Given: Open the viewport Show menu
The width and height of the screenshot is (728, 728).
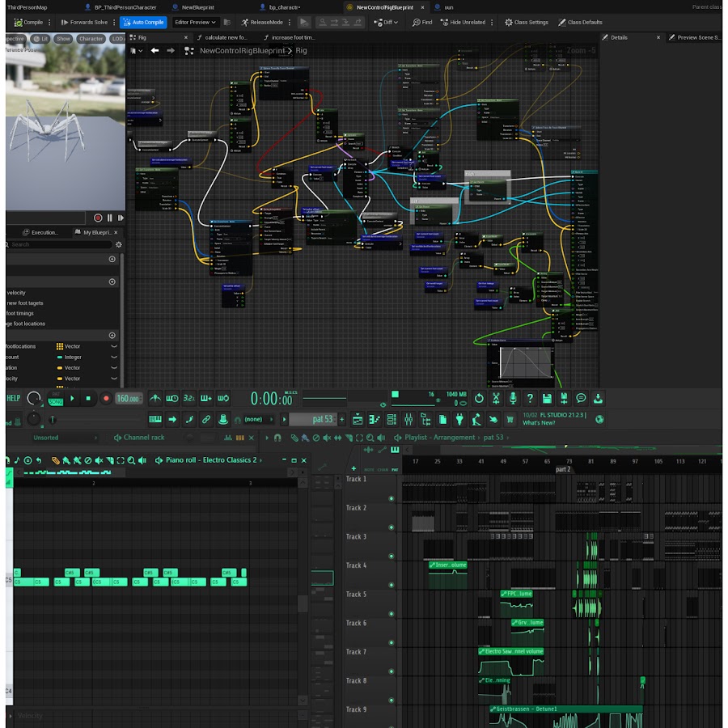Looking at the screenshot, I should point(63,39).
